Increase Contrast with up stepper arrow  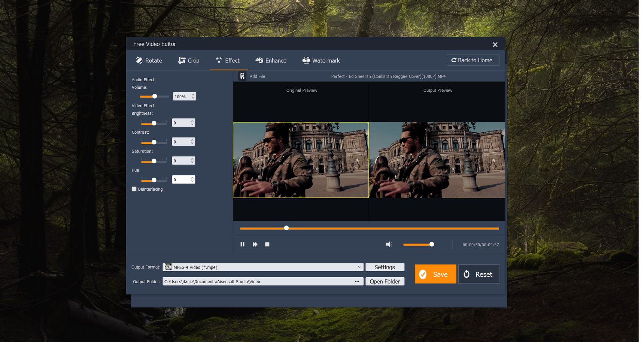(192, 140)
